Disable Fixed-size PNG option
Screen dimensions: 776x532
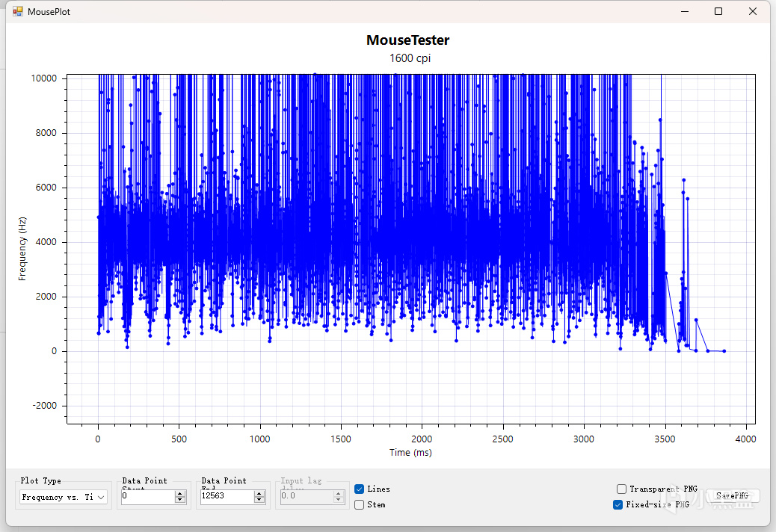618,504
